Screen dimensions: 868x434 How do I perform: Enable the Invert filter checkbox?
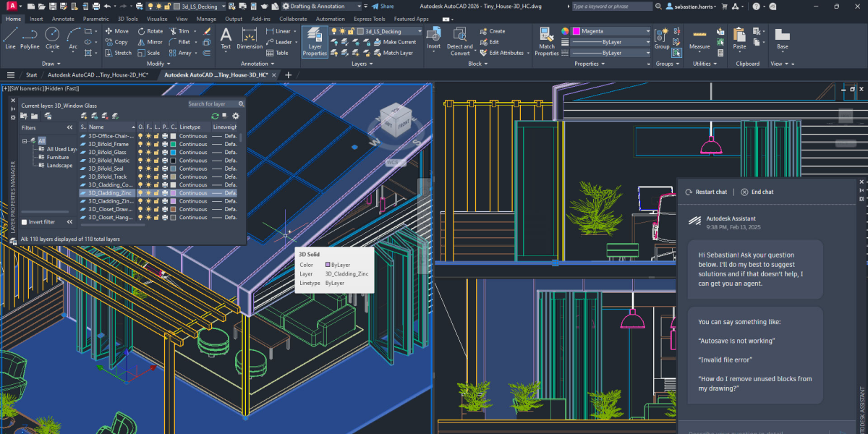(25, 222)
